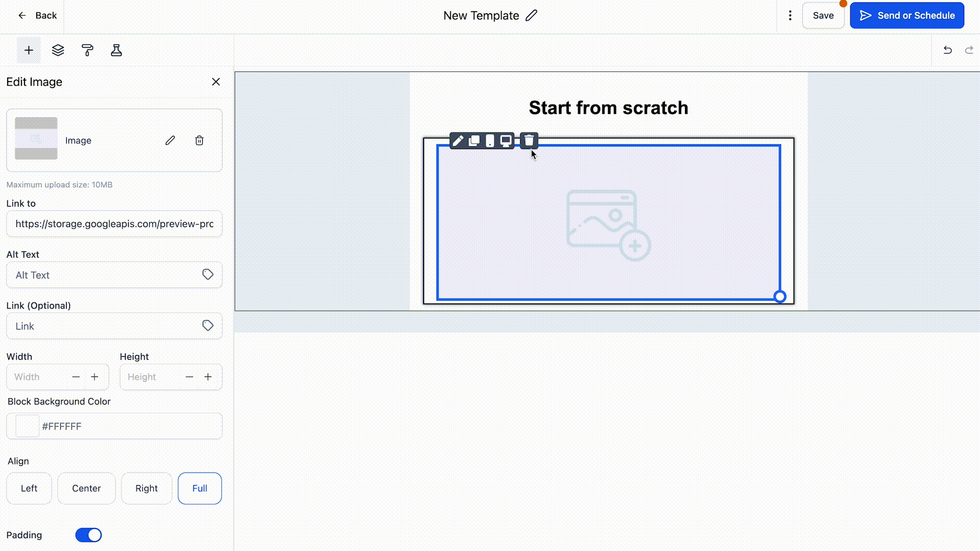Viewport: 980px width, 551px height.
Task: Open the three-dot more options menu
Action: (x=790, y=15)
